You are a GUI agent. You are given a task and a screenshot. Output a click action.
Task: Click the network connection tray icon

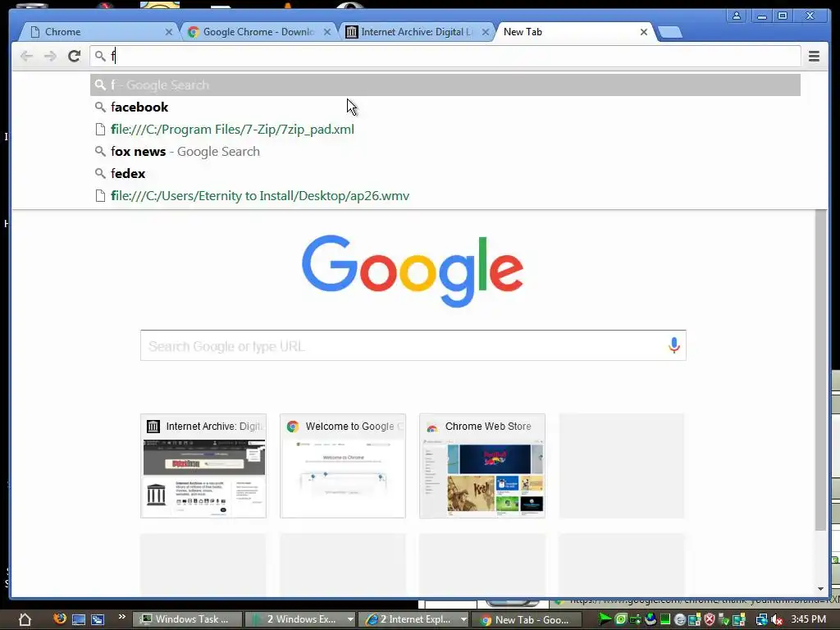point(762,620)
